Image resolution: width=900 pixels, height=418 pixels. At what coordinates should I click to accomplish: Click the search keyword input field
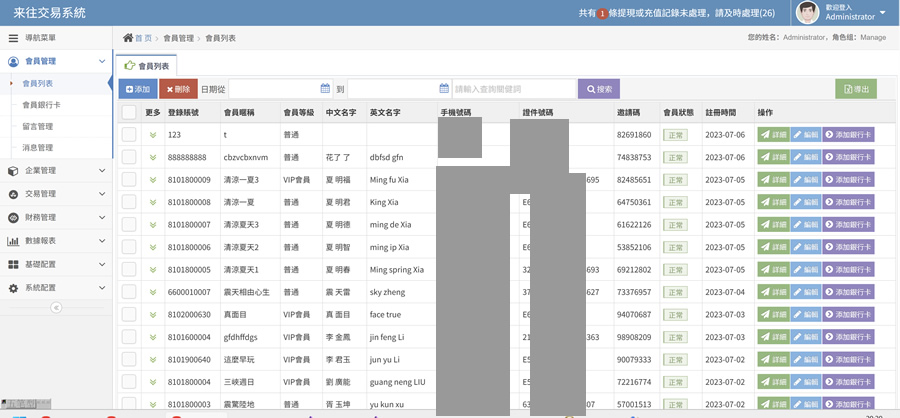tap(514, 89)
